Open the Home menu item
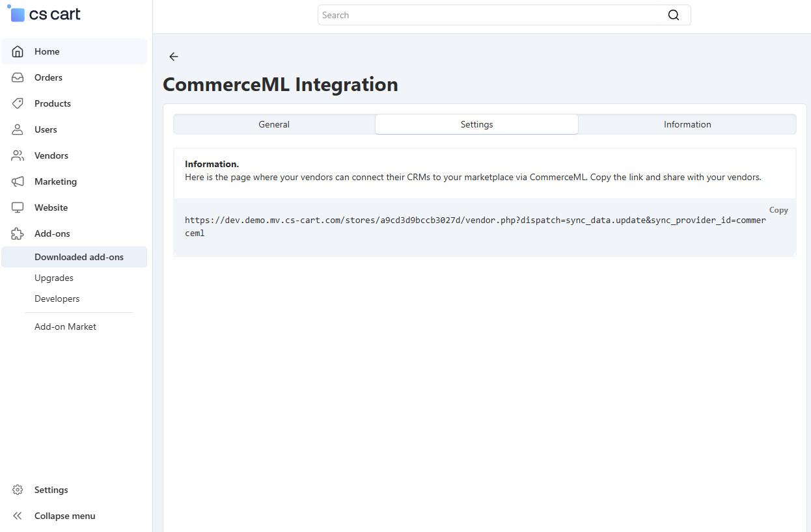Screen dimensions: 811x532 point(74,51)
